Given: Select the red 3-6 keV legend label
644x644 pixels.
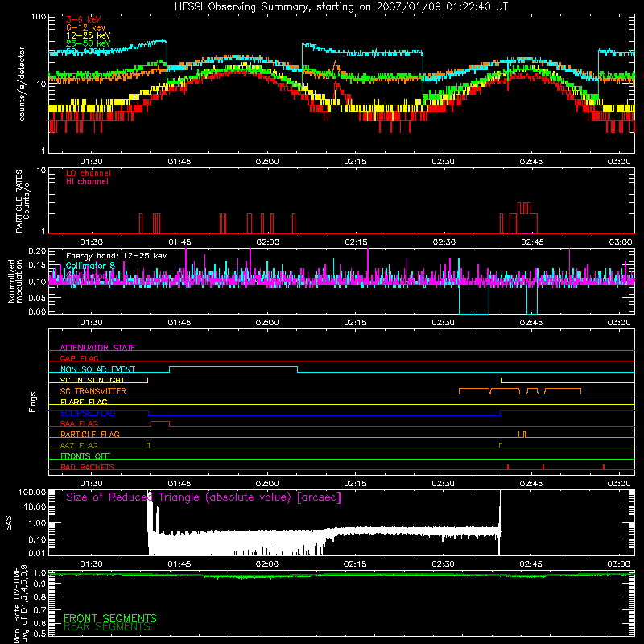Looking at the screenshot, I should 84,19.
